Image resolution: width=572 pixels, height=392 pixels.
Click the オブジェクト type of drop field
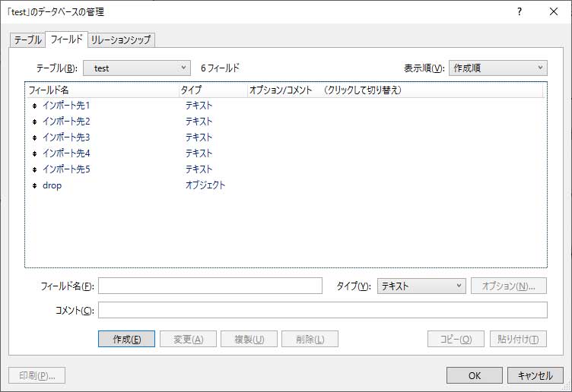[205, 185]
